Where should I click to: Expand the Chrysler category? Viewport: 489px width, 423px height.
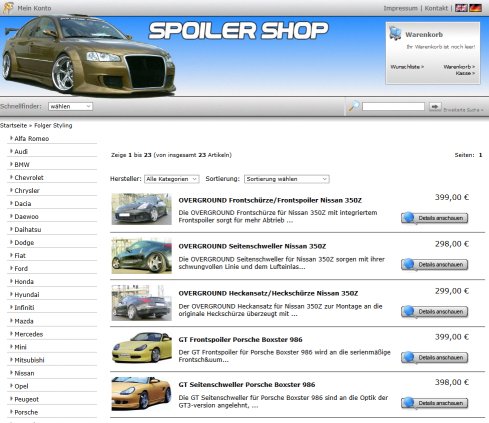point(27,190)
